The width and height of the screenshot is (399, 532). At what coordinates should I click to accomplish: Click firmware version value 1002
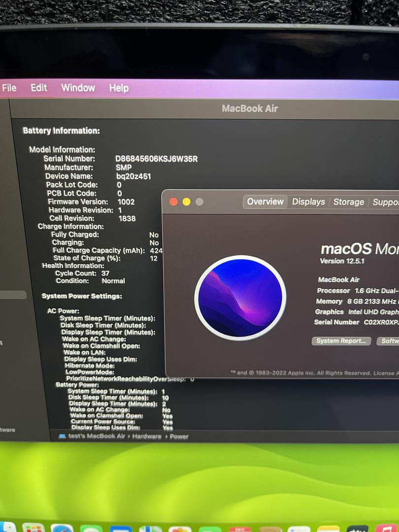[126, 202]
